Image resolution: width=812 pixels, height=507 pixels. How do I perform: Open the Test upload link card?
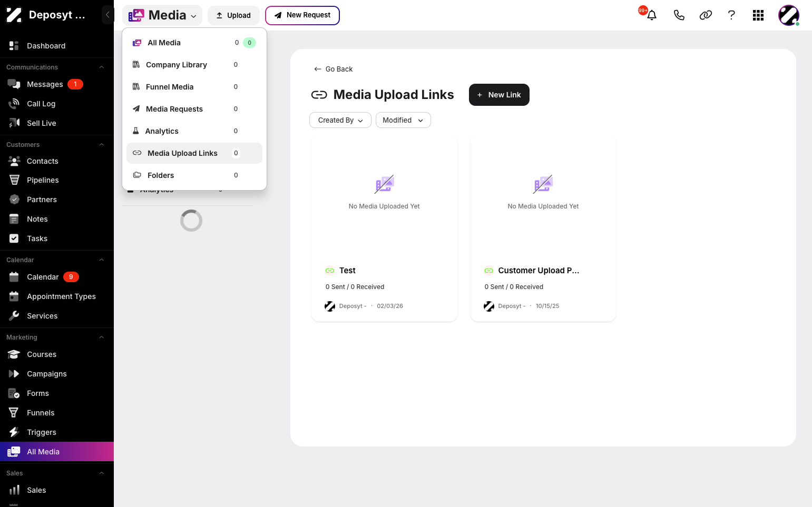pyautogui.click(x=384, y=228)
